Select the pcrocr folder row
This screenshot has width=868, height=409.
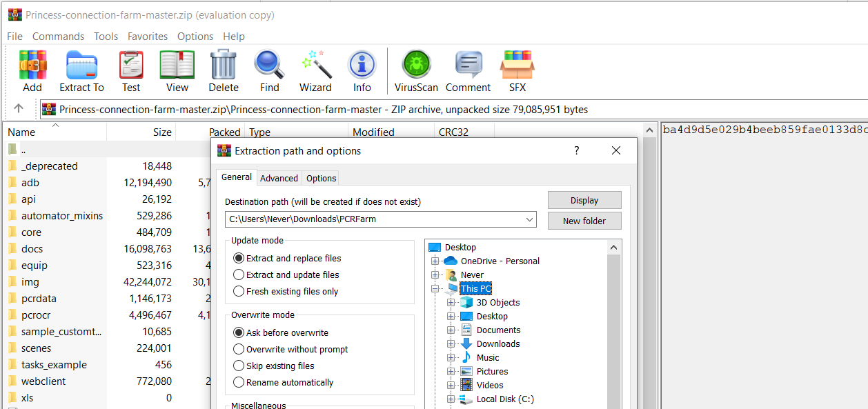[x=107, y=315]
